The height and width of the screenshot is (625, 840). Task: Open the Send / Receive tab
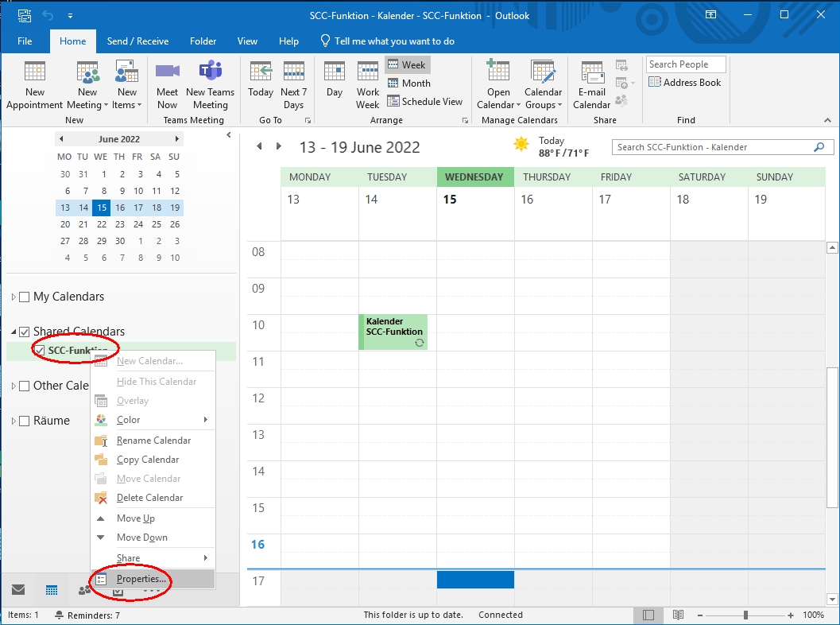coord(137,41)
